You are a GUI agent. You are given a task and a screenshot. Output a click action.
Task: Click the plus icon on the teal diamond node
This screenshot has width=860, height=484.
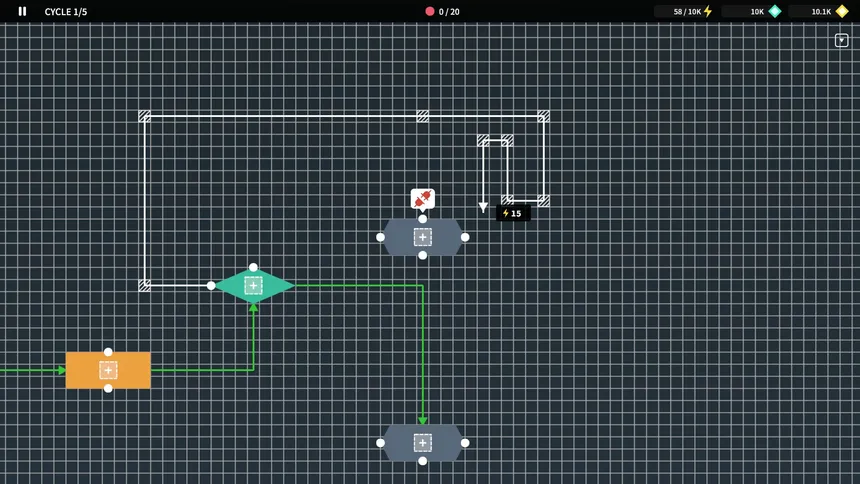click(x=253, y=286)
